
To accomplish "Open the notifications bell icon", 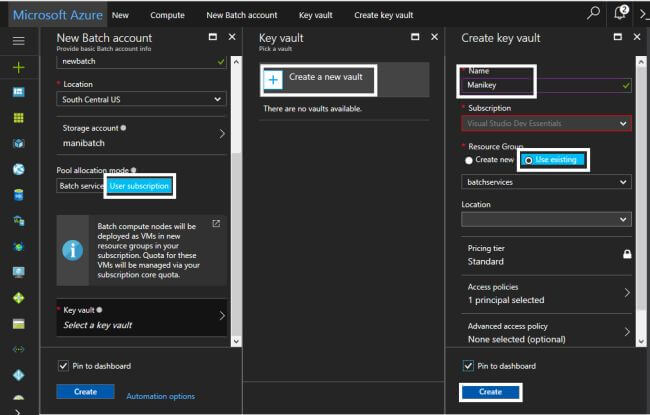I will [x=620, y=13].
